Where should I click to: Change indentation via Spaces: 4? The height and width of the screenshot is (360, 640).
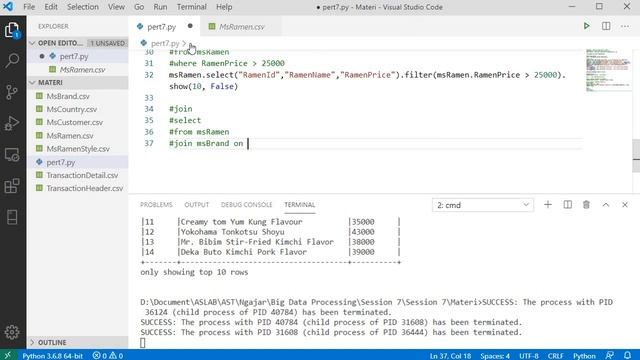(x=495, y=356)
